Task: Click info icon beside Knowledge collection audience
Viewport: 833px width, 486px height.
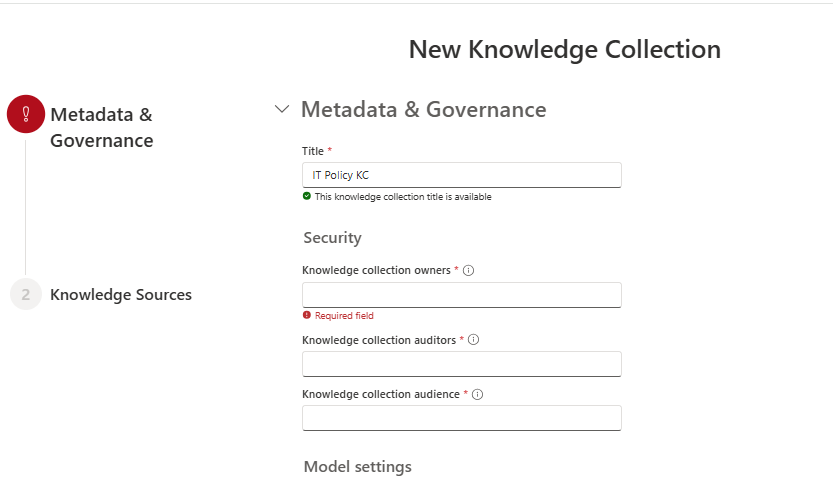Action: point(477,394)
